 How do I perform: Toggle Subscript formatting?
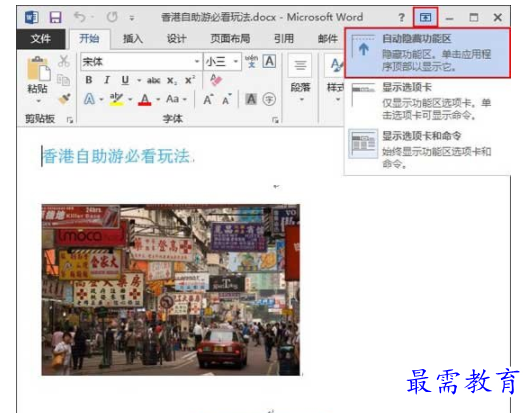tap(171, 81)
